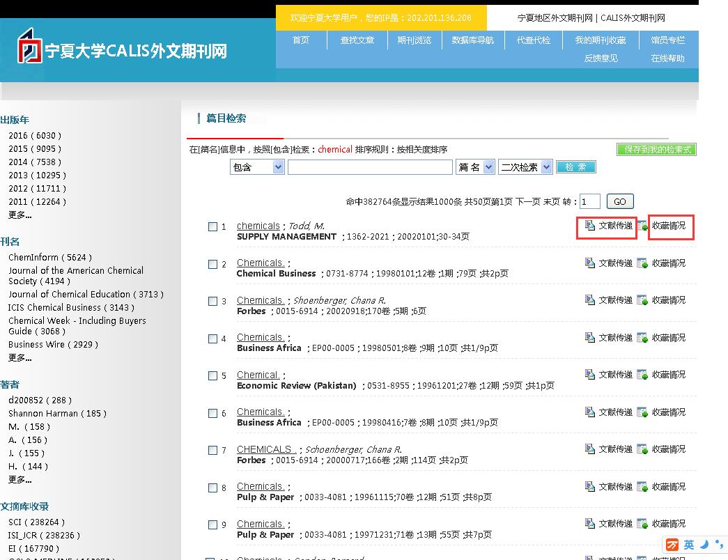Open the 包含 match-type dropdown
The height and width of the screenshot is (560, 728).
(257, 167)
